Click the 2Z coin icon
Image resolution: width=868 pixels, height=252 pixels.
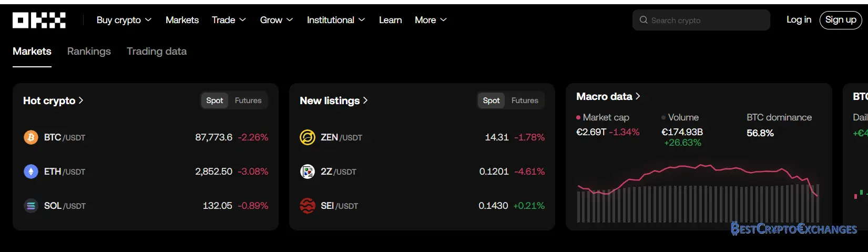(307, 172)
